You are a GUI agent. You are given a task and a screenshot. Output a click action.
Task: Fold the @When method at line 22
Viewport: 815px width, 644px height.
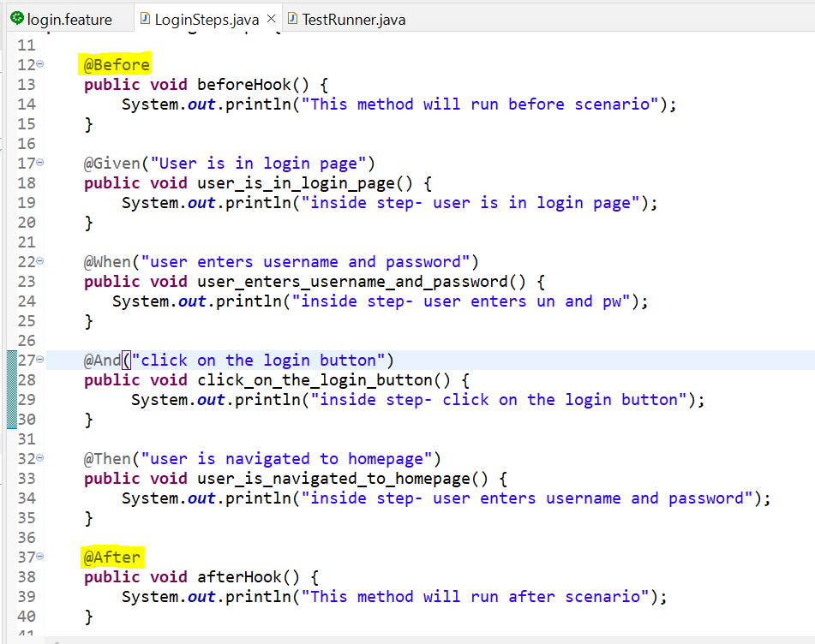40,261
